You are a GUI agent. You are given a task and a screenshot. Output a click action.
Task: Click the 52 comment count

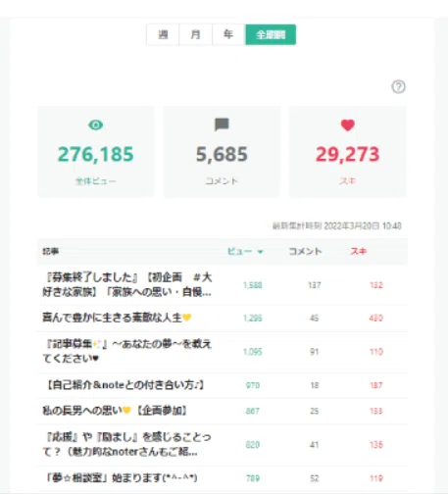point(315,478)
